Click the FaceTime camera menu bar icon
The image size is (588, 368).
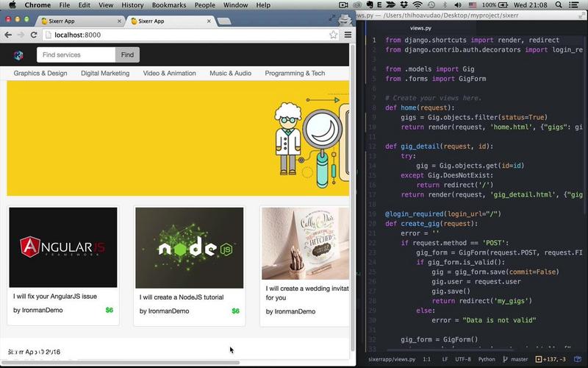[x=343, y=5]
